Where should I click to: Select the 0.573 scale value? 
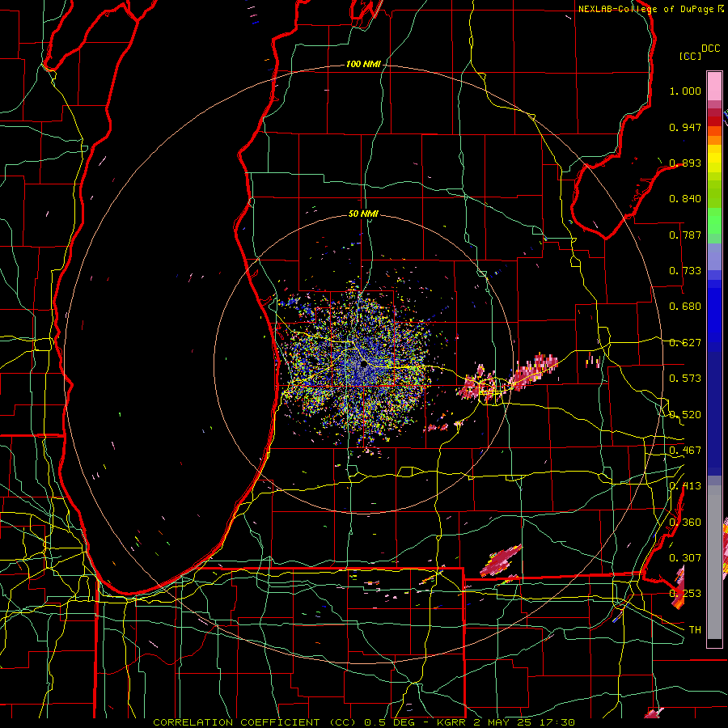685,379
